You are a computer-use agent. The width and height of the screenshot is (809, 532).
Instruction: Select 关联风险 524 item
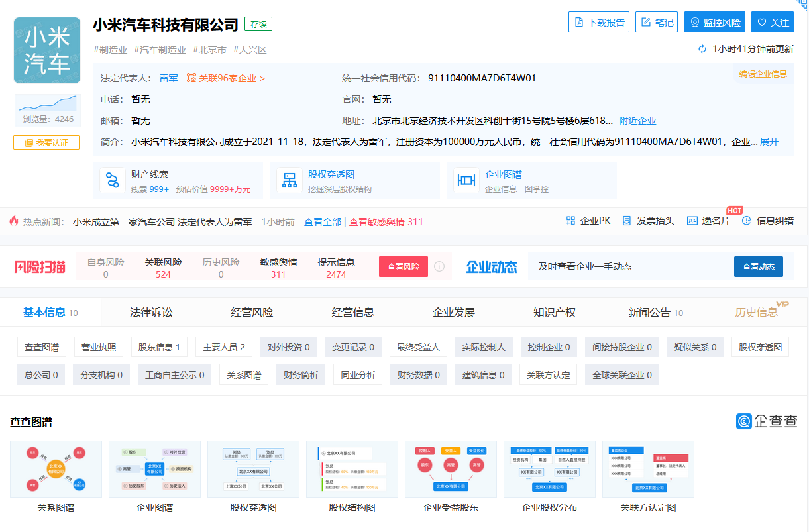click(163, 268)
